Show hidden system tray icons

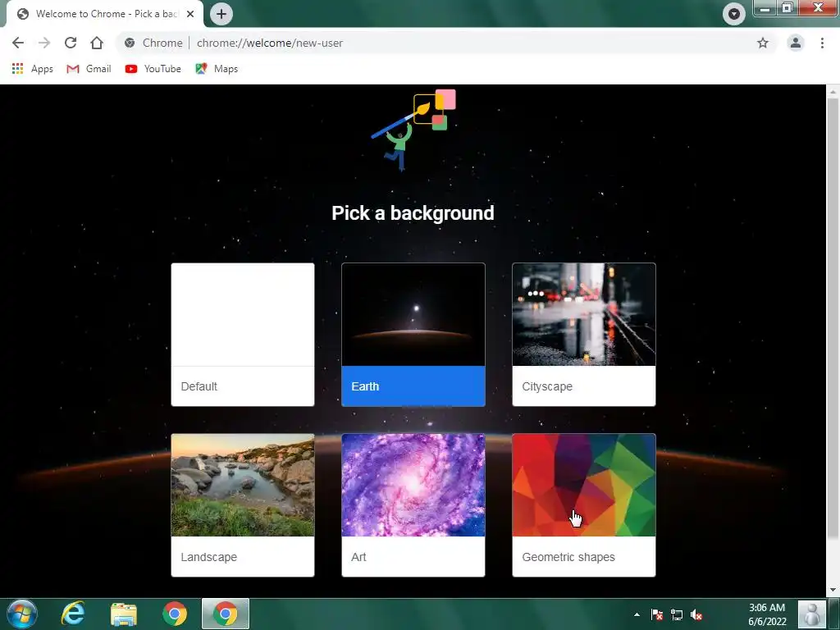coord(637,614)
